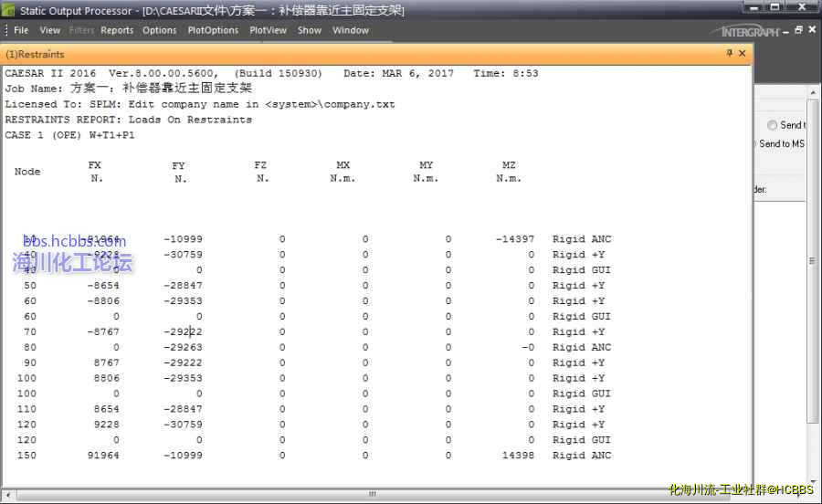Screen dimensions: 822x504
Task: Click the Job Name line
Action: tap(129, 88)
